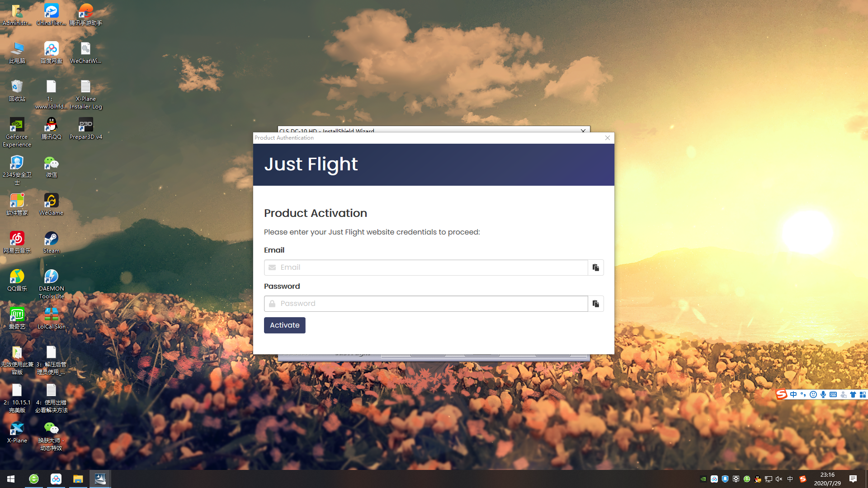Select the 3: 解压后管理员使用 file
Viewport: 868px width, 488px height.
[52, 360]
